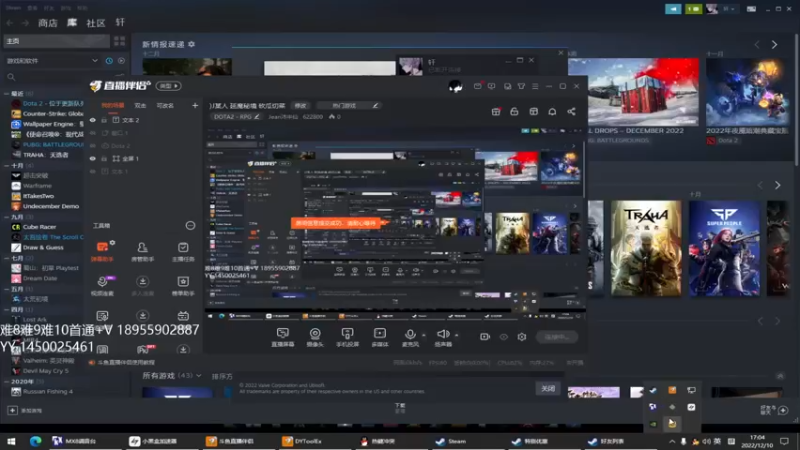Open the 游戏和软件 filter dropdown in Steam
The height and width of the screenshot is (450, 800).
52,61
